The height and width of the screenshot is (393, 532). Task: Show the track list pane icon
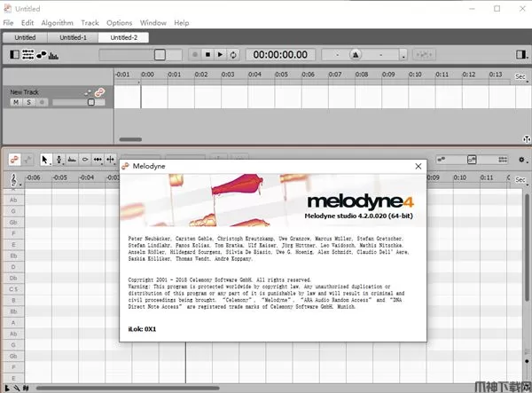27,54
